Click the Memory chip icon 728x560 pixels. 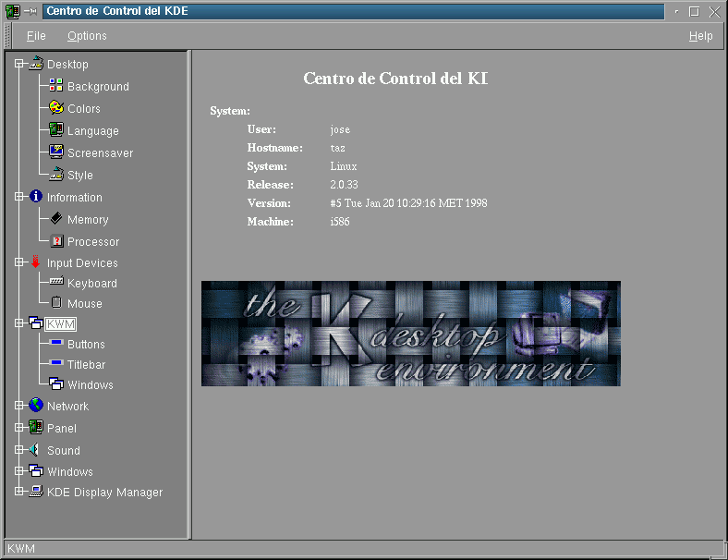[x=56, y=219]
